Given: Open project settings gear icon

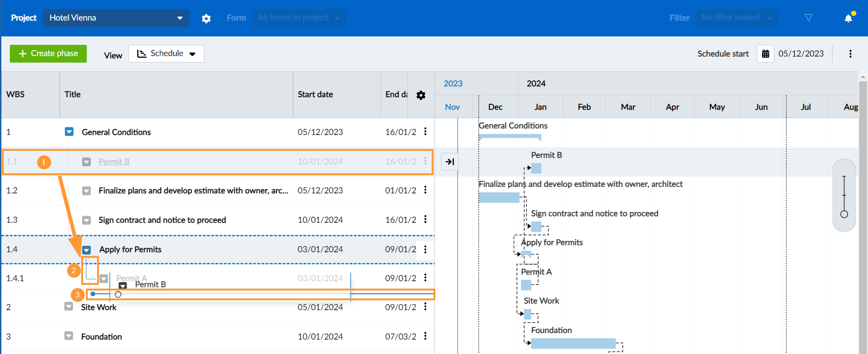Looking at the screenshot, I should pos(206,18).
